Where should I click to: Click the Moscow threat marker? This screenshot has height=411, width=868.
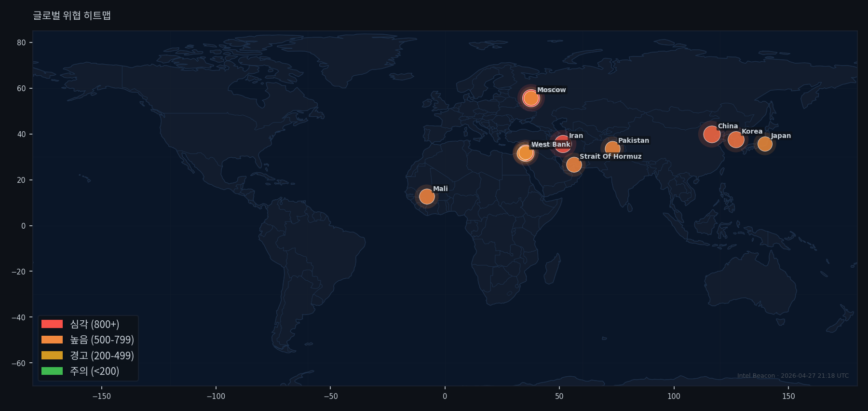pos(531,98)
